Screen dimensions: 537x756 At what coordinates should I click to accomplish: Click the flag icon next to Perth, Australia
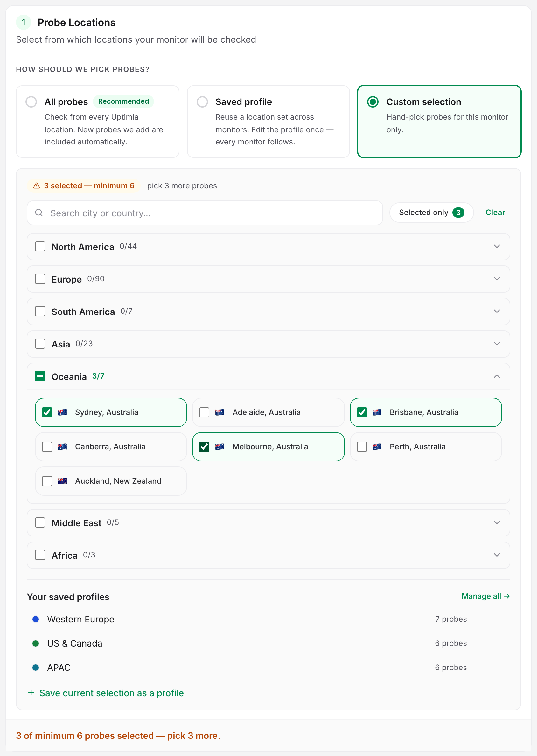[377, 446]
